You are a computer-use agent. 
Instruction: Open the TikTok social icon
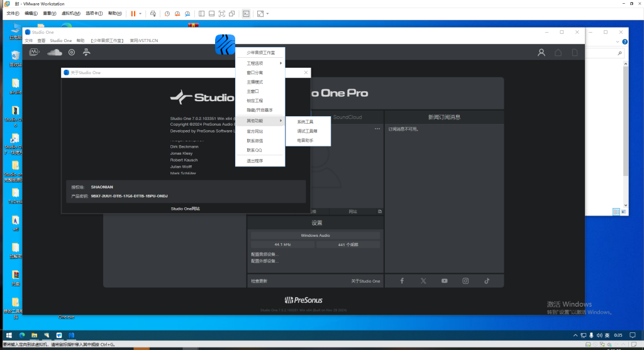click(x=487, y=281)
